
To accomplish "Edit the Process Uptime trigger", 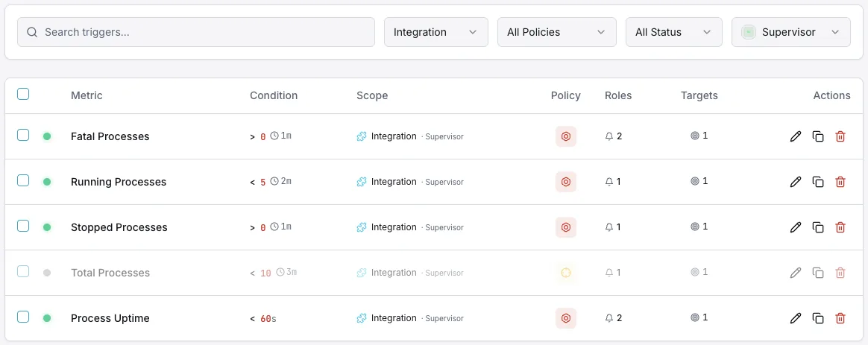I will click(796, 318).
